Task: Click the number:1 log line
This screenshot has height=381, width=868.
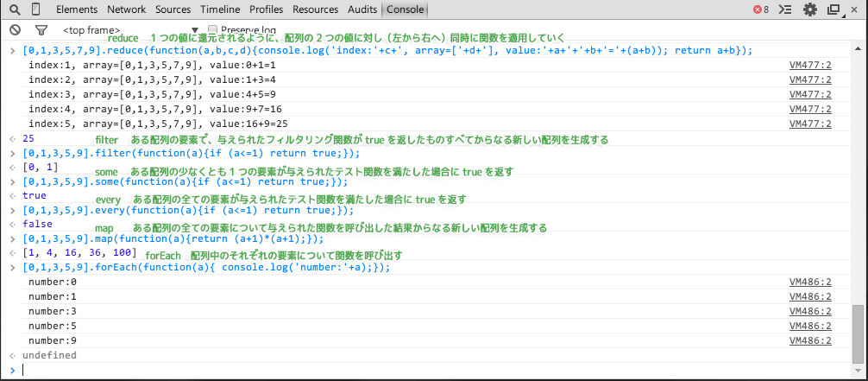Action: pyautogui.click(x=53, y=296)
